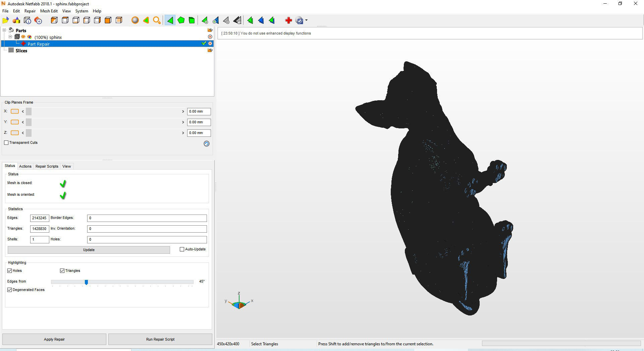
Task: Switch to the bottom-face cube view
Action: (76, 20)
